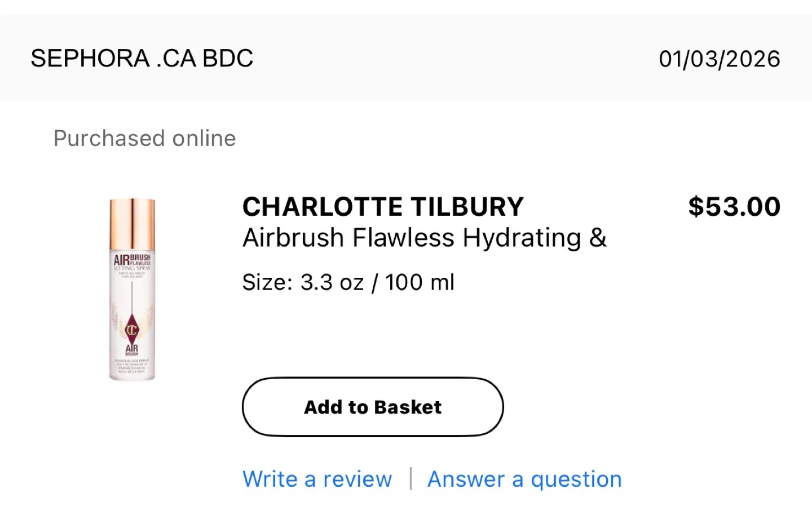Screen dimensions: 812x515
Task: Open the Write a review link
Action: pyautogui.click(x=317, y=479)
